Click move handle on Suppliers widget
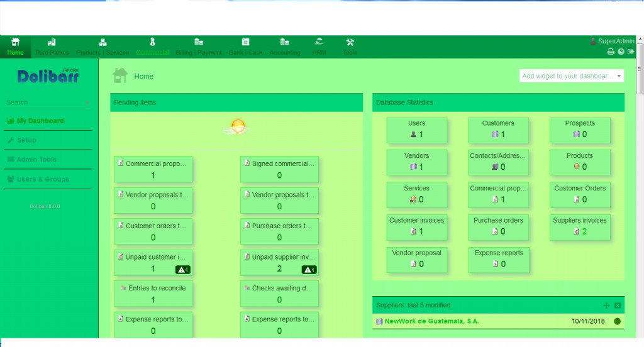The image size is (644, 347). (606, 305)
